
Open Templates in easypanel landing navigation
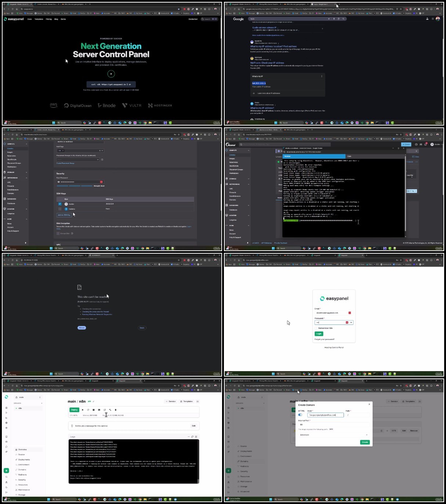39,19
